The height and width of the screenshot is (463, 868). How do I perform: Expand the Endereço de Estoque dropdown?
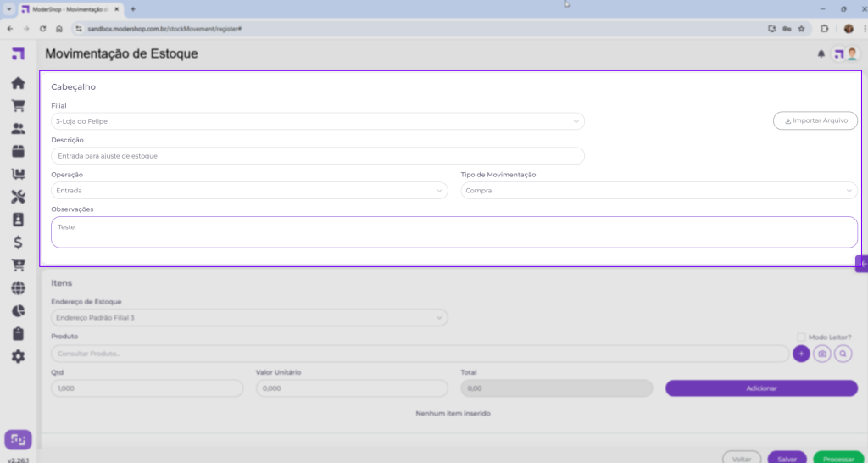point(249,318)
